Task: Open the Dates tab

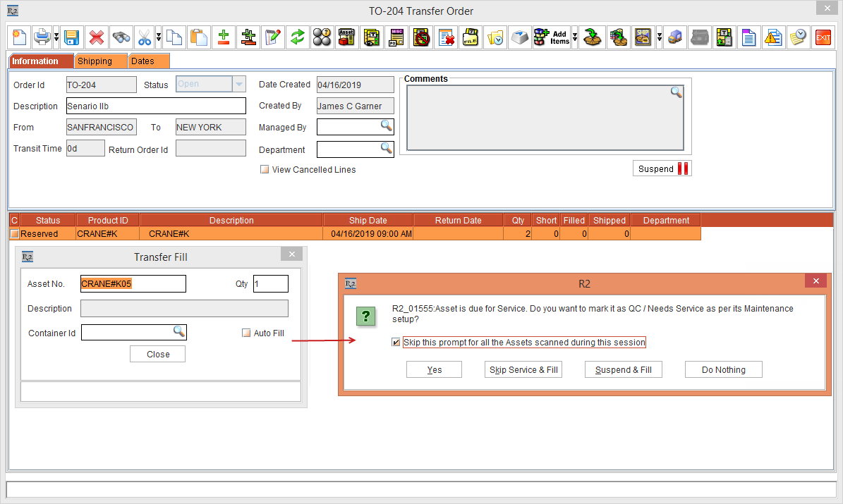Action: click(x=142, y=61)
